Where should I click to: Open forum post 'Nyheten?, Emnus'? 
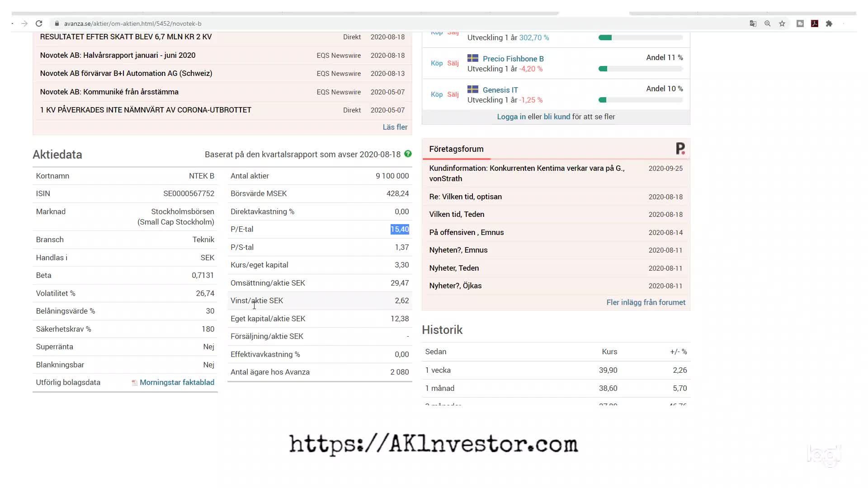(x=458, y=250)
